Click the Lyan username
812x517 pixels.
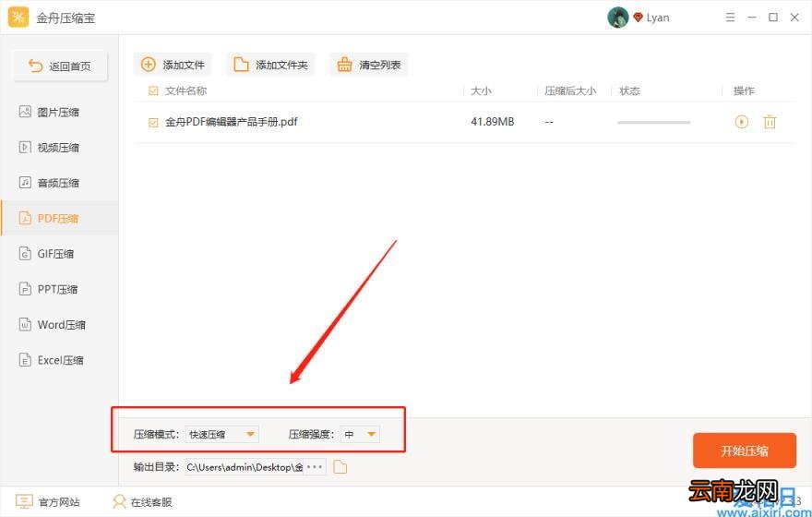pos(658,18)
